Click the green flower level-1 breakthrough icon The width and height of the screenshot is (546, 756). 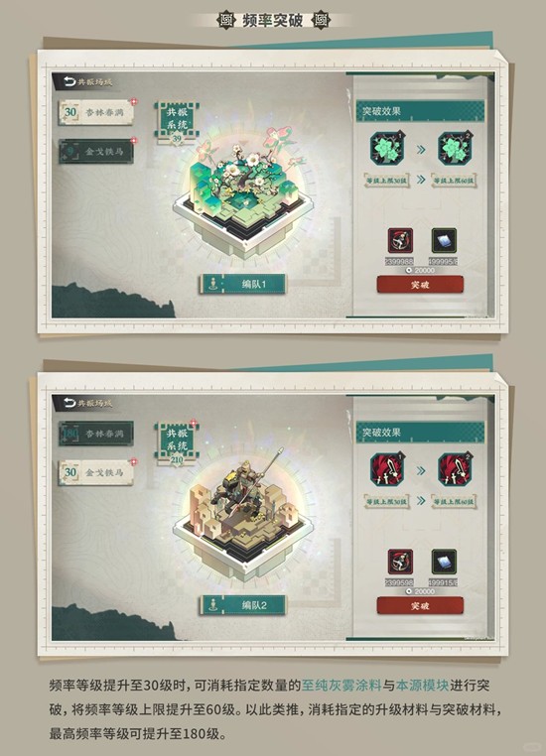(387, 149)
